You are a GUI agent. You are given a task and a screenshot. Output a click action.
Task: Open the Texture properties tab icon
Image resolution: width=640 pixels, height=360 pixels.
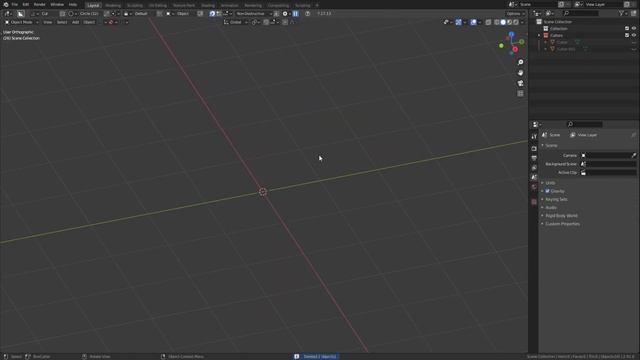(534, 202)
